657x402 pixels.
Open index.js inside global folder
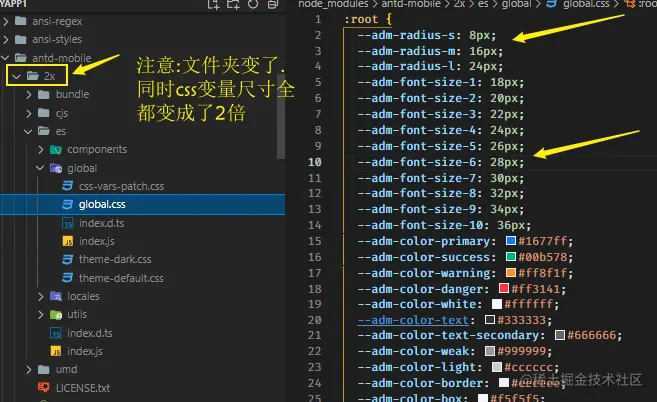click(x=97, y=241)
